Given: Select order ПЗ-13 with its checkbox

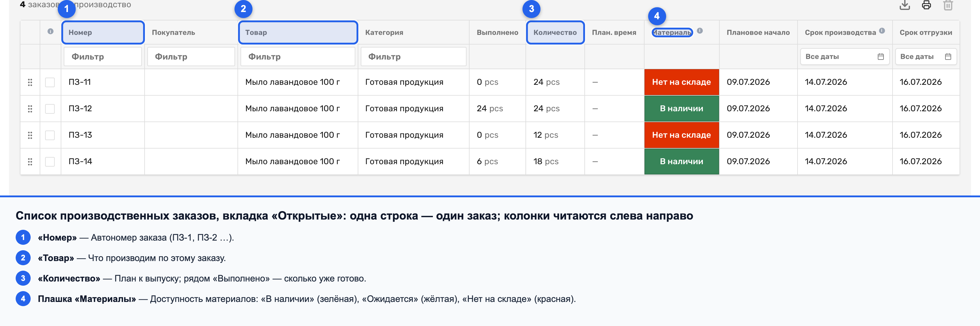Looking at the screenshot, I should (x=50, y=135).
